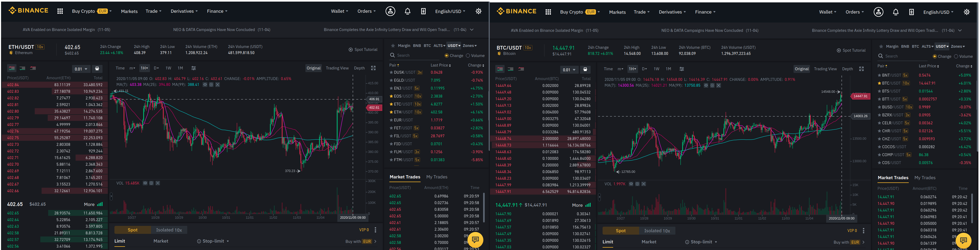Open MA settings on ETH/USDT chart
The width and height of the screenshot is (980, 250).
[x=211, y=85]
